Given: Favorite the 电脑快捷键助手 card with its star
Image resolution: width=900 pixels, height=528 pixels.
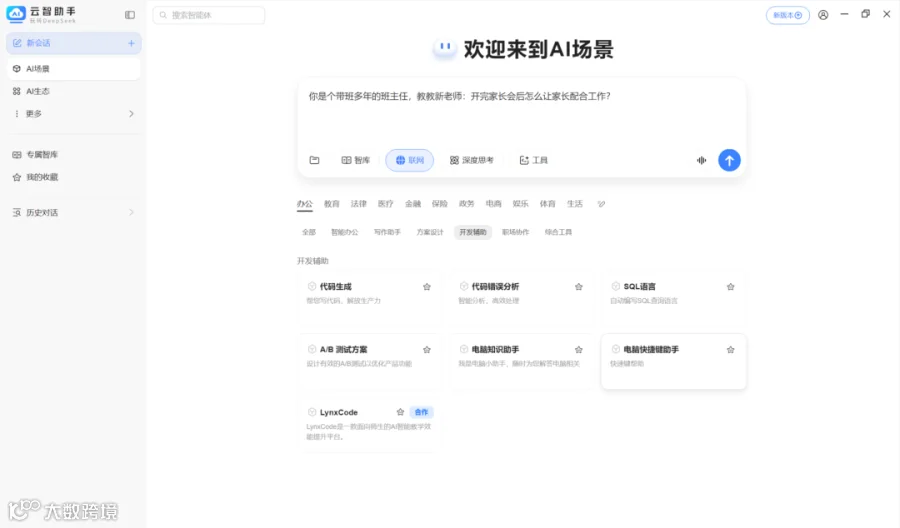Looking at the screenshot, I should point(730,350).
